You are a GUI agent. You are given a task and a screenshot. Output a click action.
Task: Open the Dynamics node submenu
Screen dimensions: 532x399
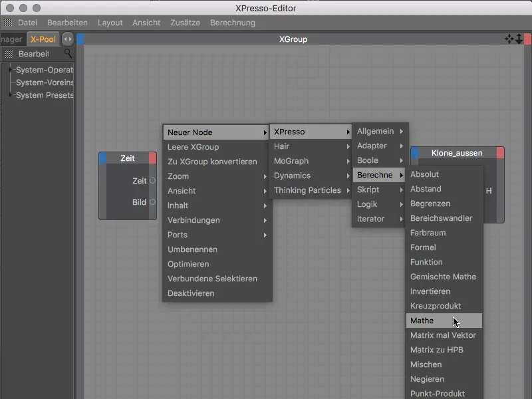(311, 176)
